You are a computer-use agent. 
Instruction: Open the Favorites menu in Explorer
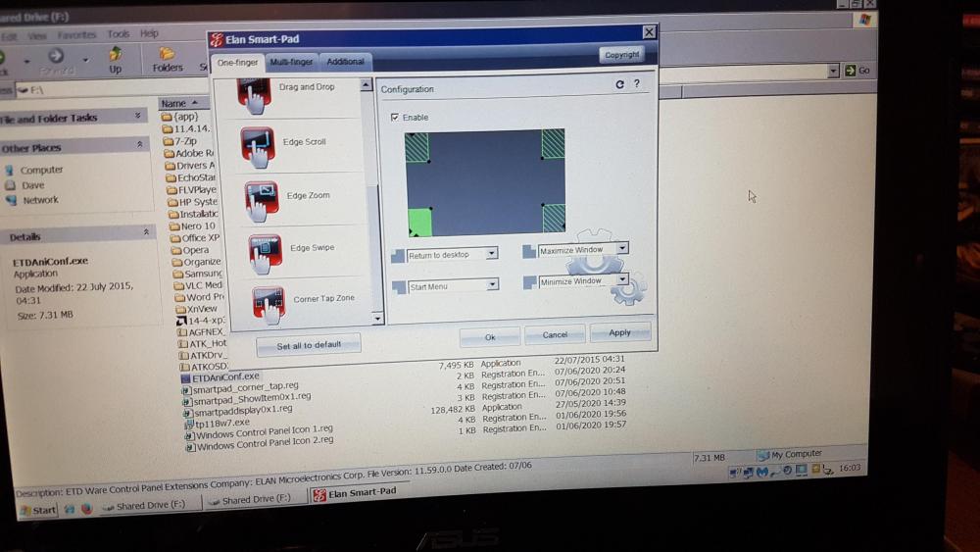pos(76,35)
